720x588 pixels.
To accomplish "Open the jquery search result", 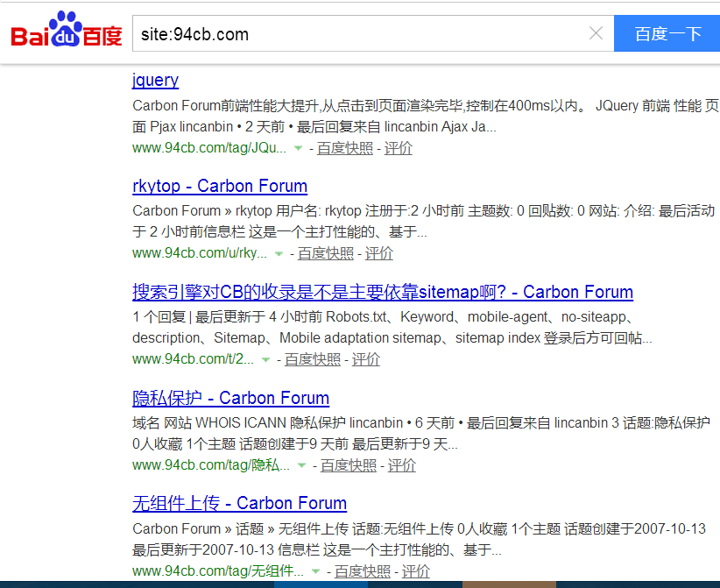I will pyautogui.click(x=155, y=80).
